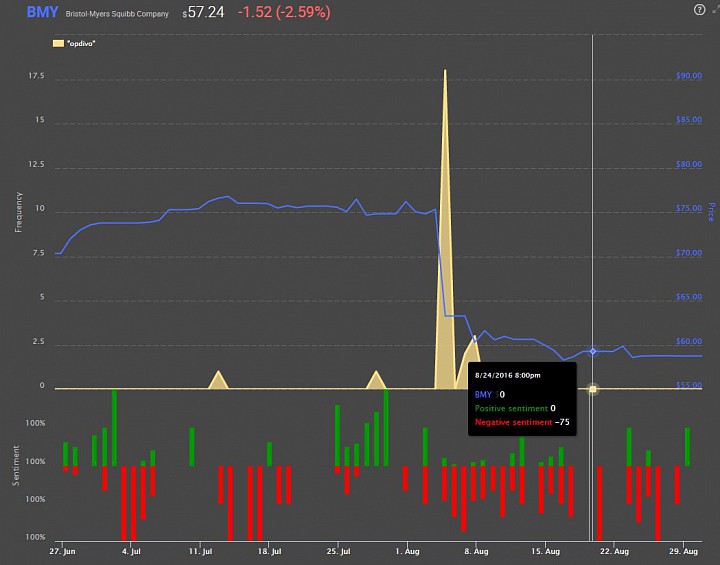Viewport: 720px width, 565px height.
Task: Click the yellow frequency marker on the crosshair line
Action: [593, 389]
